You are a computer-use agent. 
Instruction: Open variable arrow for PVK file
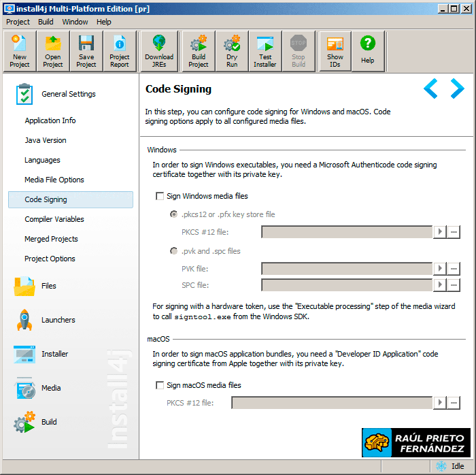(x=440, y=269)
